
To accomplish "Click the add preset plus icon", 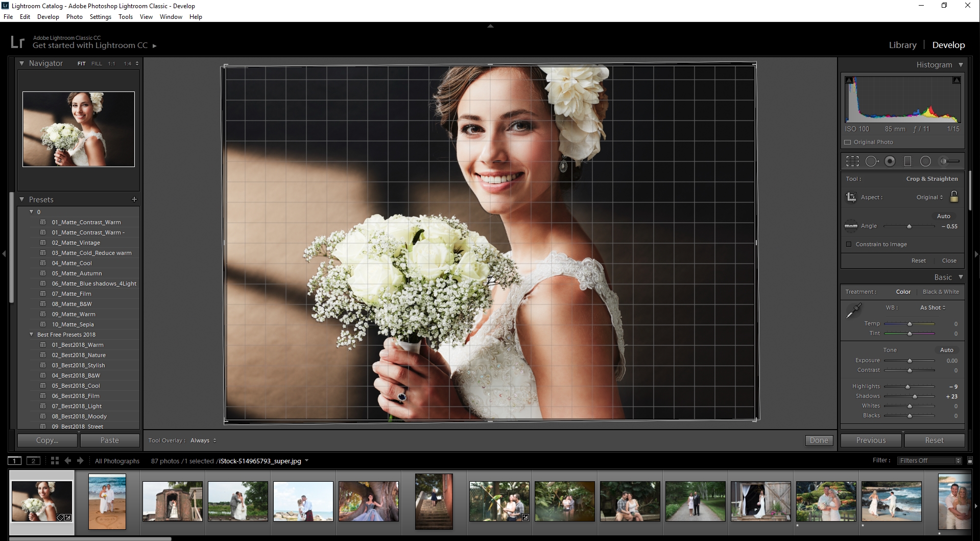I will pyautogui.click(x=134, y=199).
